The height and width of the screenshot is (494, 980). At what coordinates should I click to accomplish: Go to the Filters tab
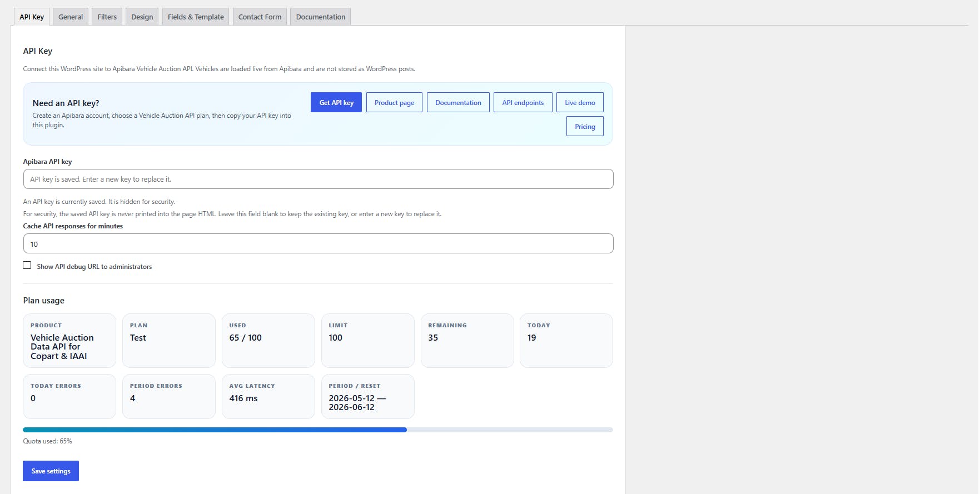click(107, 17)
